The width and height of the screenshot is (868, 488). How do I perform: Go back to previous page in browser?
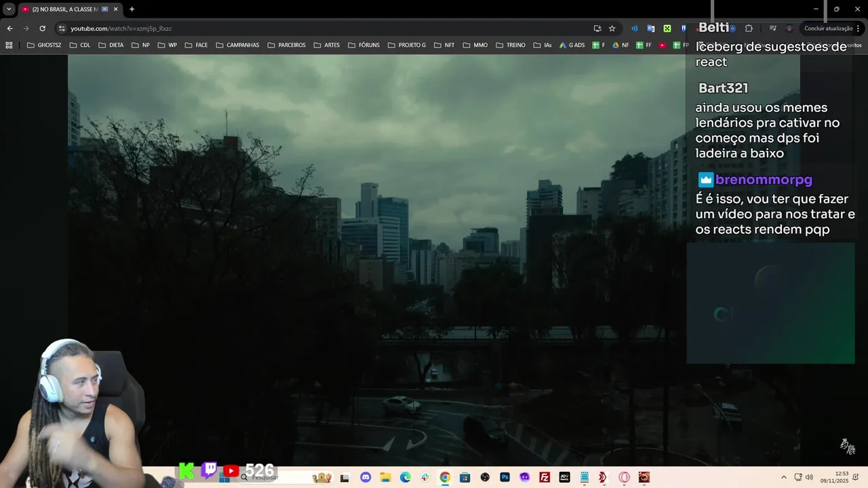[x=9, y=28]
